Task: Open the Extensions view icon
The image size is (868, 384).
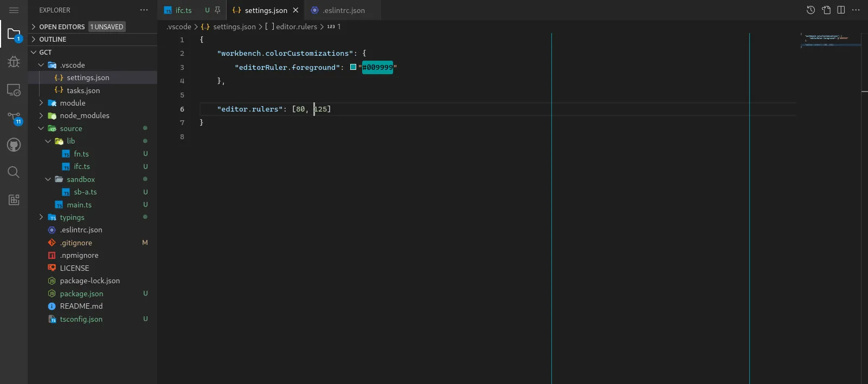Action: tap(14, 199)
